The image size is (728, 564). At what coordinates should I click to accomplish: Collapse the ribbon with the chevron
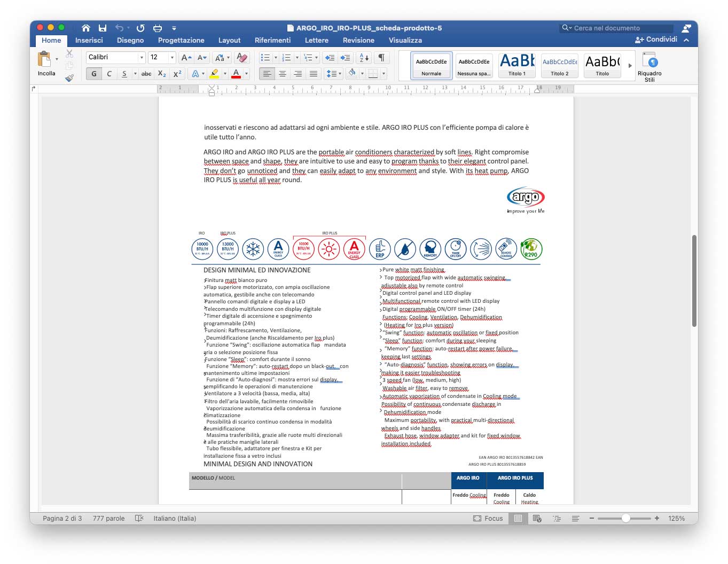click(x=686, y=40)
